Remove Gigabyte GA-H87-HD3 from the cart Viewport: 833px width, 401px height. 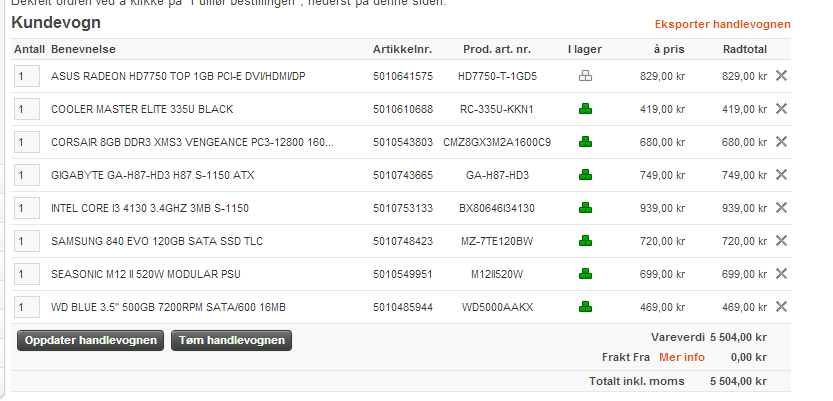pos(781,175)
